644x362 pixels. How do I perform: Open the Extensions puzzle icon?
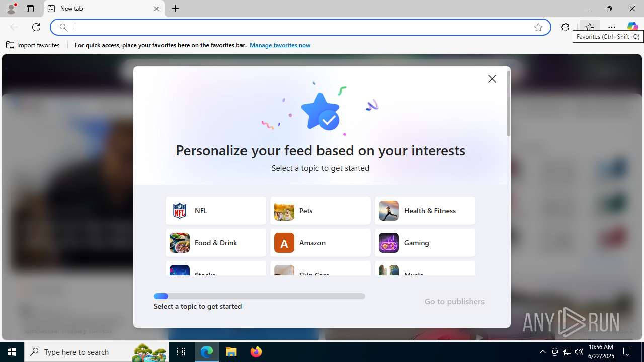[565, 27]
